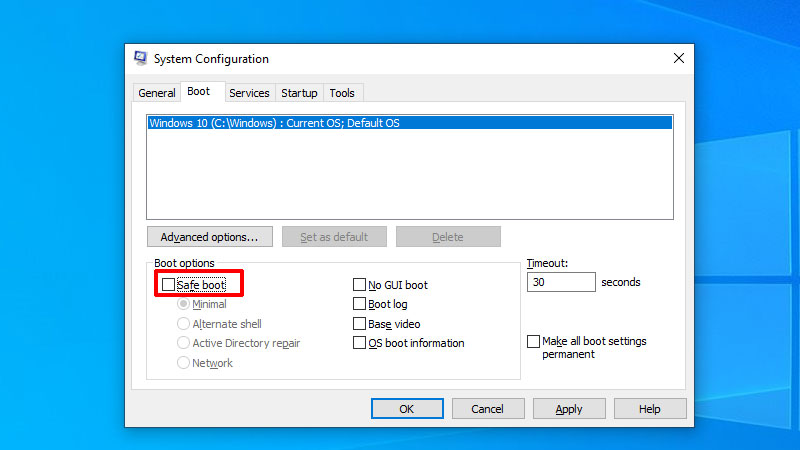This screenshot has width=800, height=450.
Task: Check the Base video option
Action: pyautogui.click(x=359, y=323)
